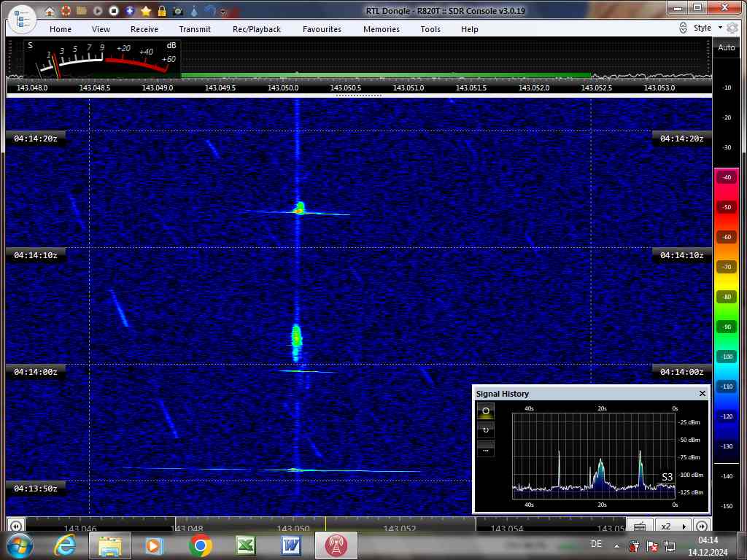Viewport: 747px width, 560px height.
Task: Click the -90 green level on color scale
Action: coord(727,327)
